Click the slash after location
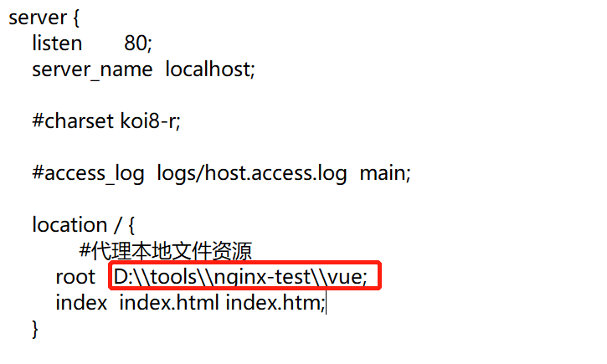Screen dimensions: 607x364 117,225
